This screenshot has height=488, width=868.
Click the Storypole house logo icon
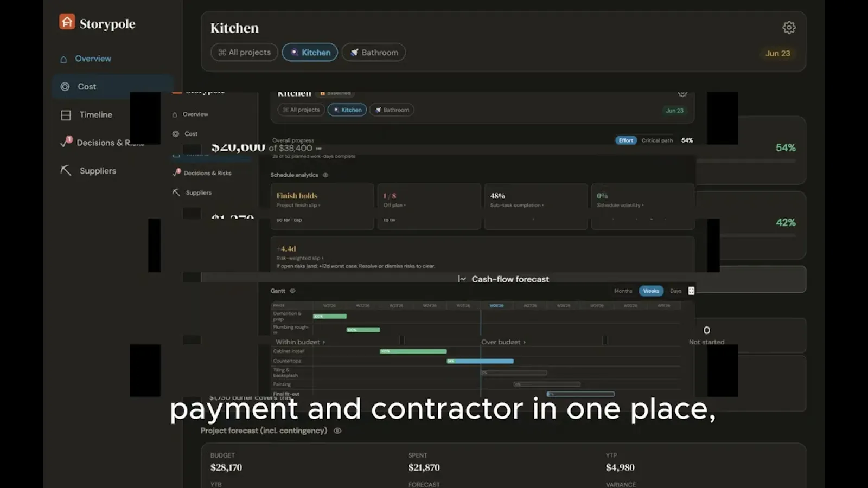[x=67, y=22]
